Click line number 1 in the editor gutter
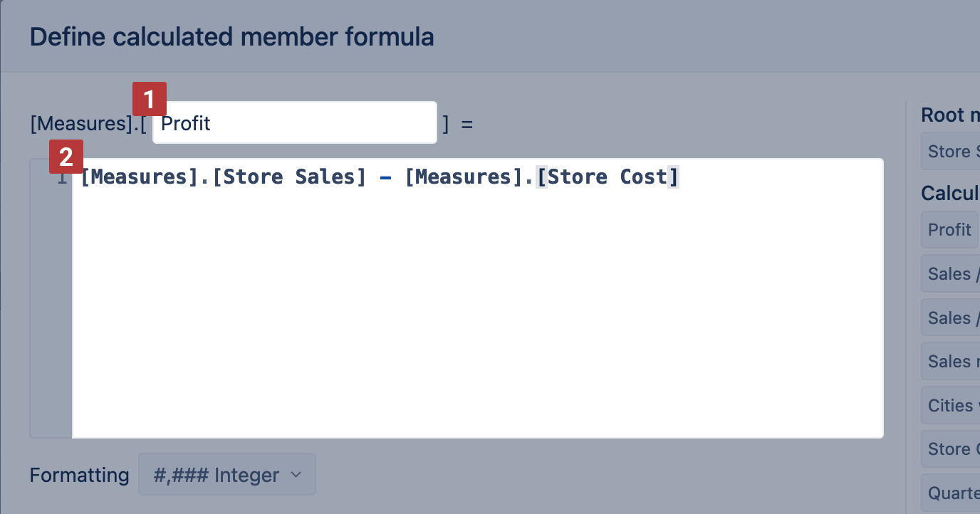Screen dimensions: 980x514 click(61, 177)
